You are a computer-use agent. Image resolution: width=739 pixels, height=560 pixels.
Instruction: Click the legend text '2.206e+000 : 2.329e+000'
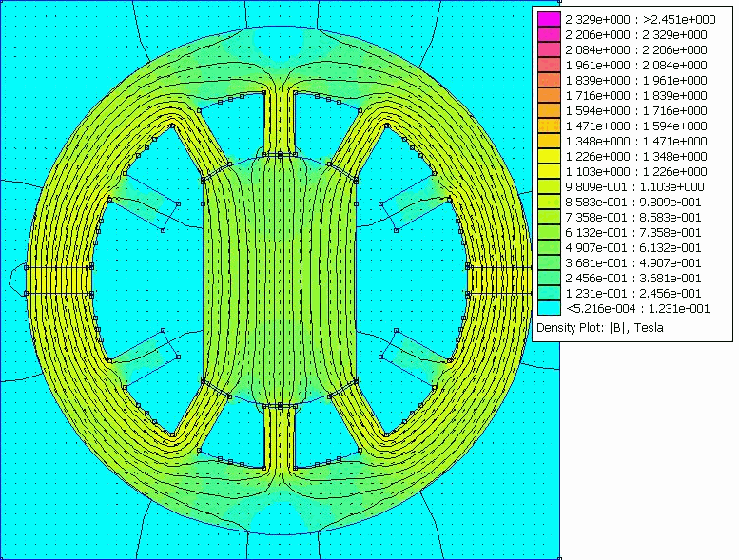click(x=636, y=34)
